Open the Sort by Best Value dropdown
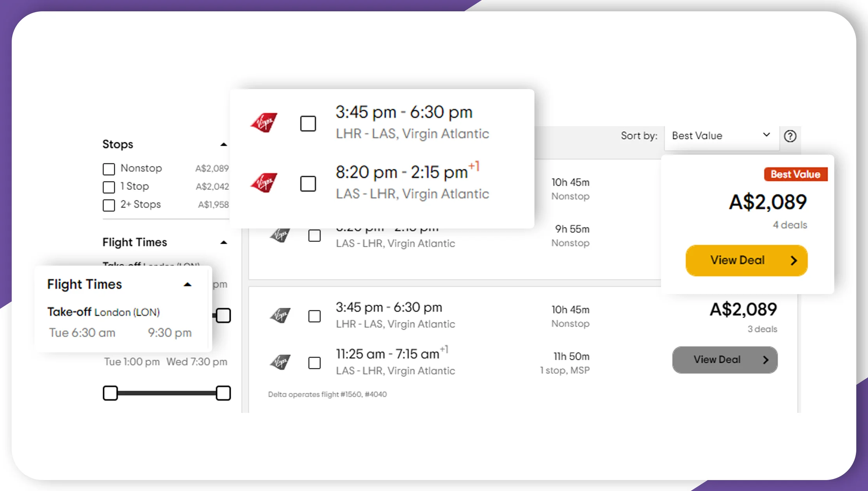This screenshot has width=868, height=491. 722,136
